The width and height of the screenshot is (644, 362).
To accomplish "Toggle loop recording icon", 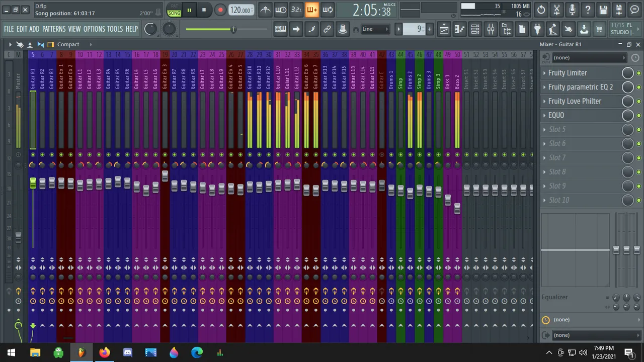I will click(x=328, y=10).
